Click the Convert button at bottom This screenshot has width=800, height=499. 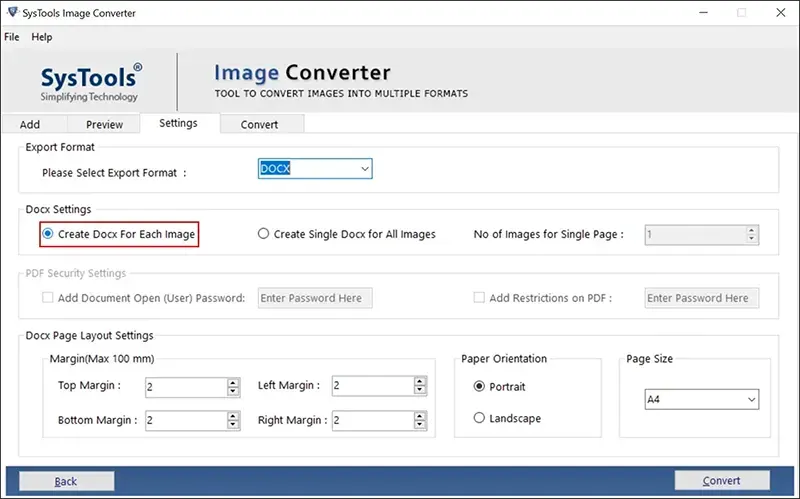(x=721, y=481)
